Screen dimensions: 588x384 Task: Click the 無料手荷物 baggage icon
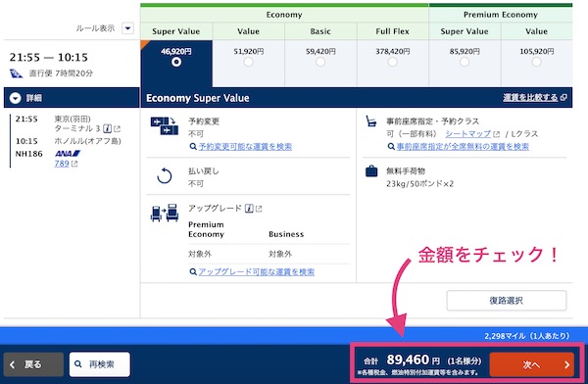coord(371,171)
